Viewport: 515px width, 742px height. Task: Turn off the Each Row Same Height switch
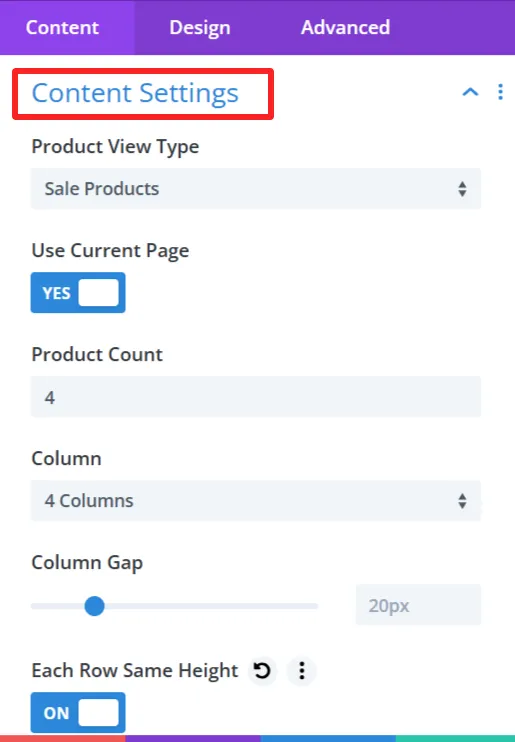coord(78,712)
